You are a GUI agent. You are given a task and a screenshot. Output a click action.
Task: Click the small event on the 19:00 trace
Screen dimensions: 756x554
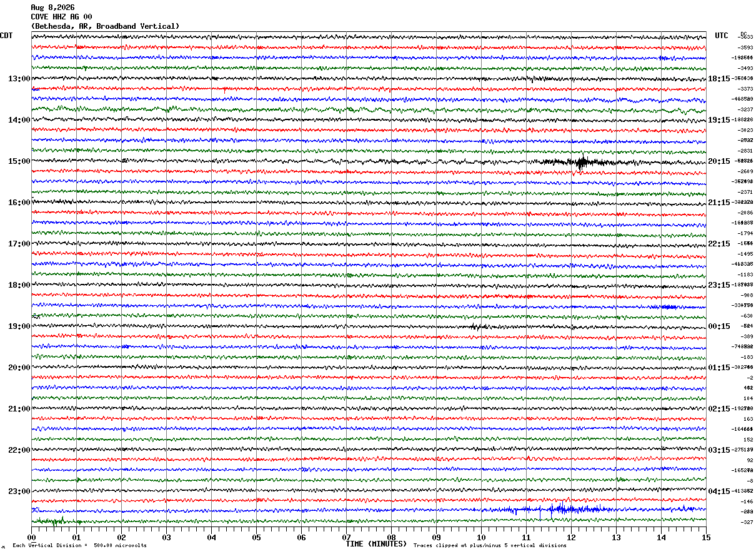[477, 326]
